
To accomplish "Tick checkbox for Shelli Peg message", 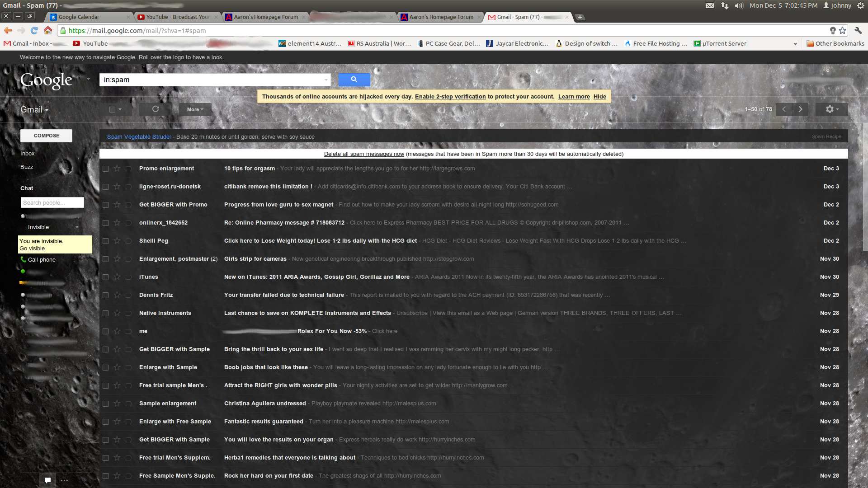I will click(105, 241).
